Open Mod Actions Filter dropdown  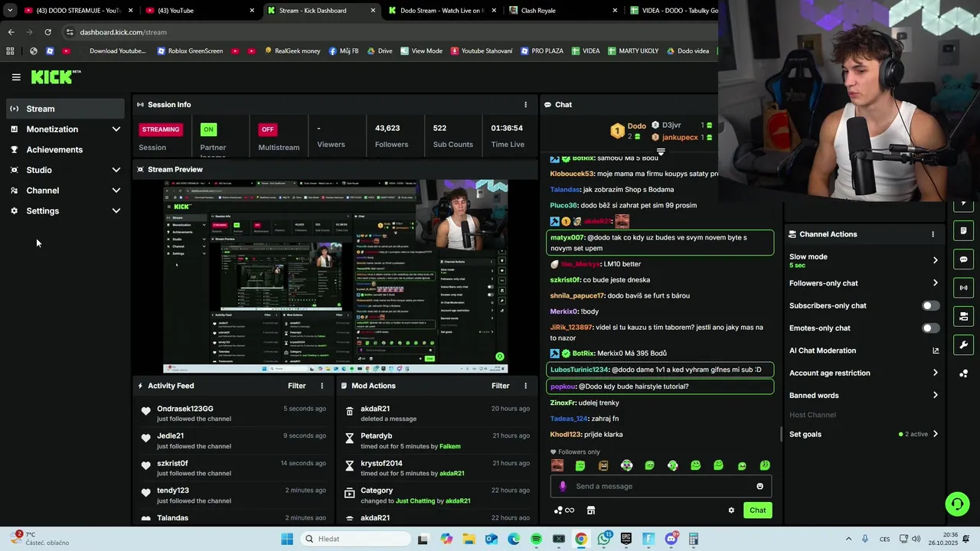pyautogui.click(x=500, y=386)
